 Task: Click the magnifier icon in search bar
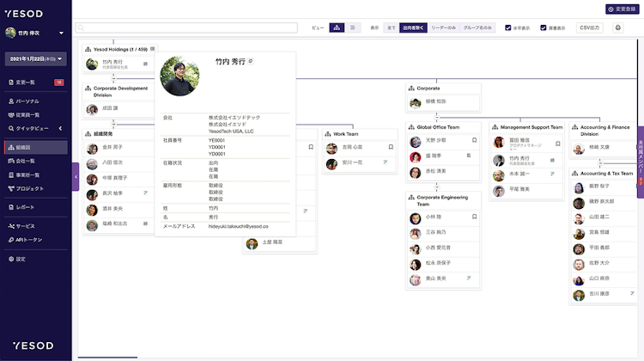pos(81,28)
